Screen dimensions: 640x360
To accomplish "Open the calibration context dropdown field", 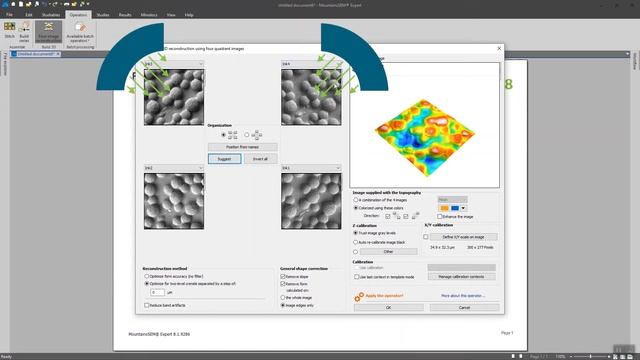I will (x=462, y=268).
